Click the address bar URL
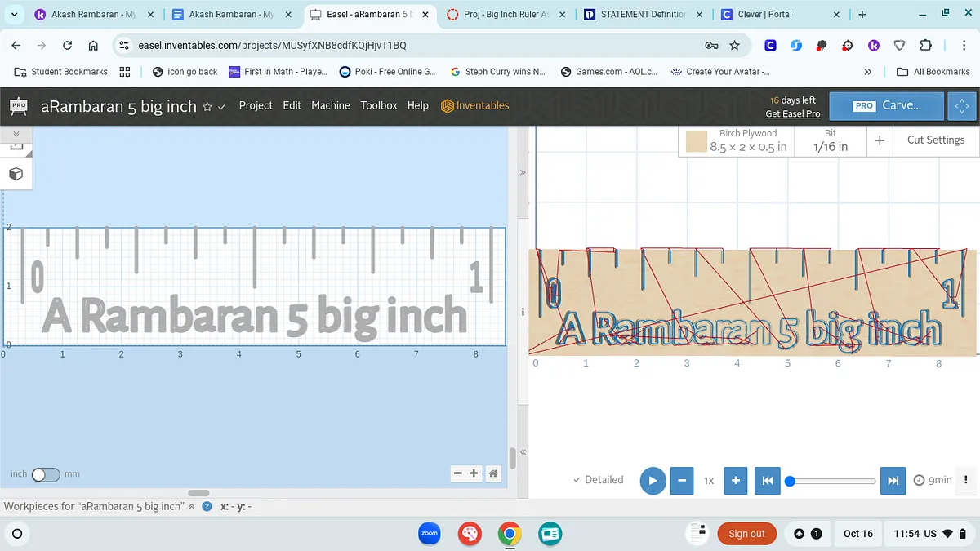 coord(272,46)
